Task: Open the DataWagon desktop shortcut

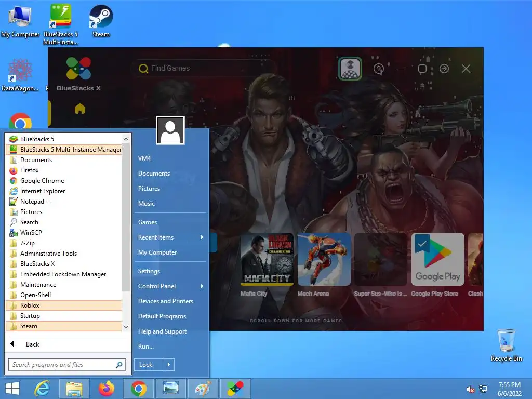Action: click(x=20, y=75)
